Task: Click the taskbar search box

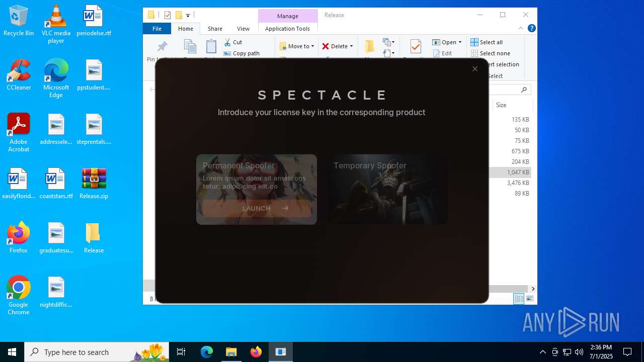Action: point(98,352)
